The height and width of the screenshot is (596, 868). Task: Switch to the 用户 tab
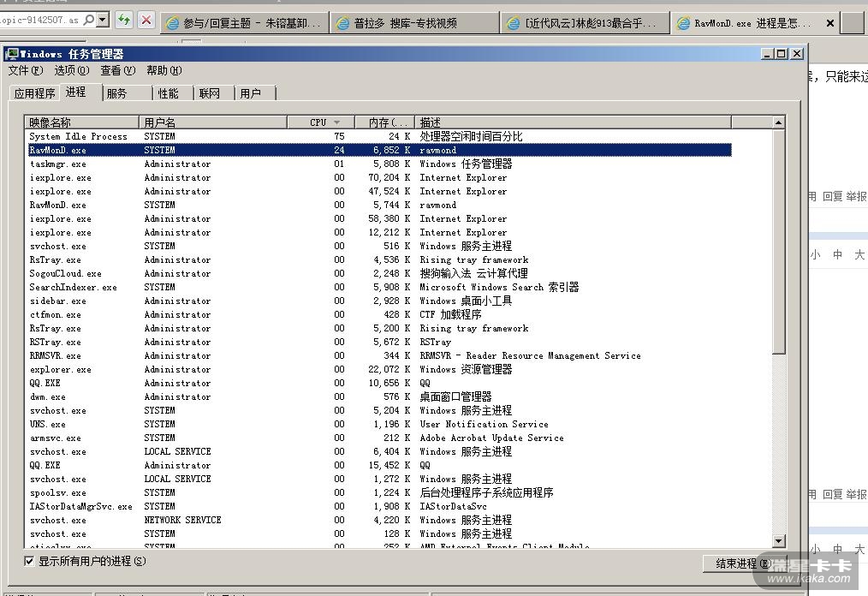coord(254,93)
